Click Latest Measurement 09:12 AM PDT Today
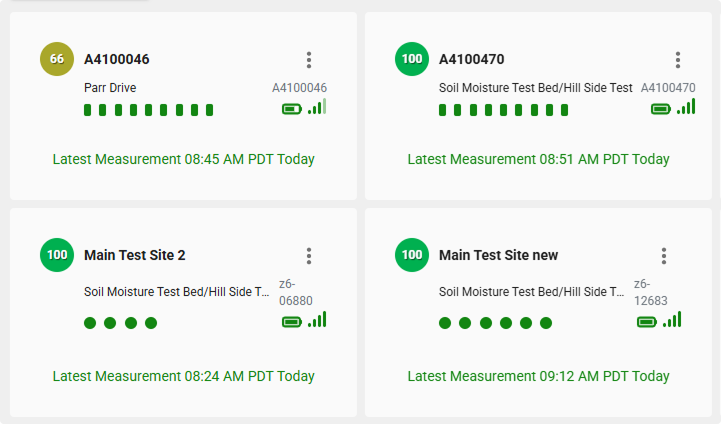721x424 pixels. pos(538,376)
